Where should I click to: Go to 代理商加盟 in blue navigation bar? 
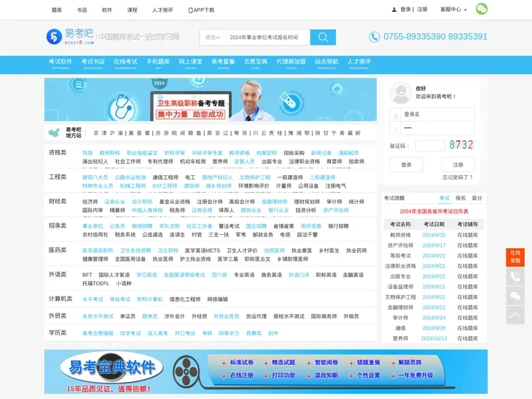tap(291, 64)
